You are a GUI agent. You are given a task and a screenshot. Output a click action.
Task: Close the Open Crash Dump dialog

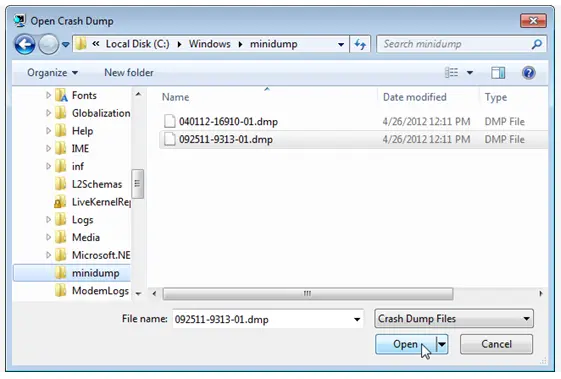coord(533,21)
